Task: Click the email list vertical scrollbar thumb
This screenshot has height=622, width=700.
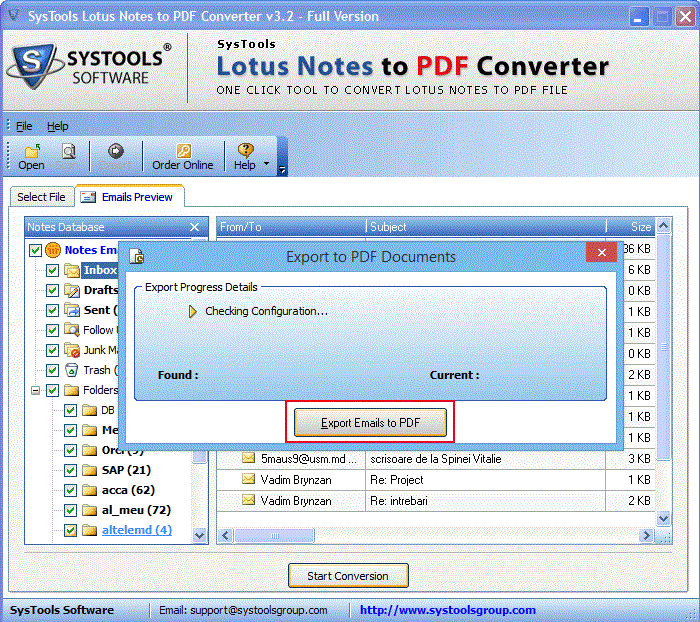Action: pos(663,347)
